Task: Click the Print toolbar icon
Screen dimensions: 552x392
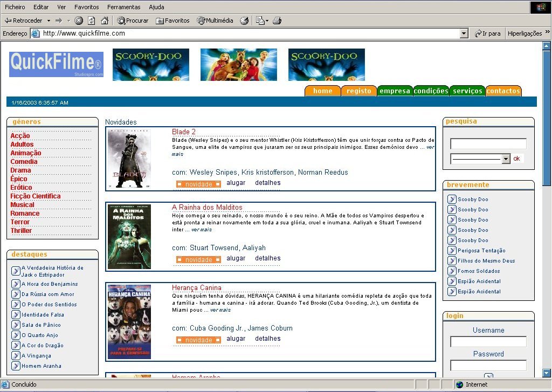Action: (277, 20)
